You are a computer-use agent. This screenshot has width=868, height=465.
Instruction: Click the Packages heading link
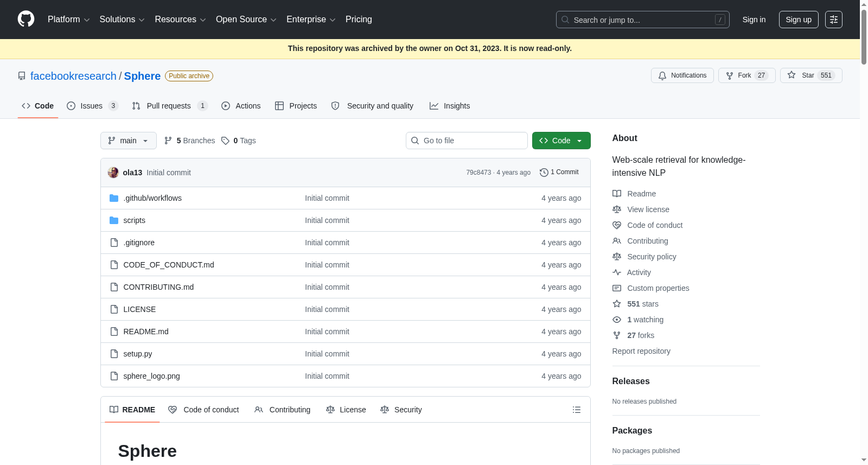tap(632, 431)
